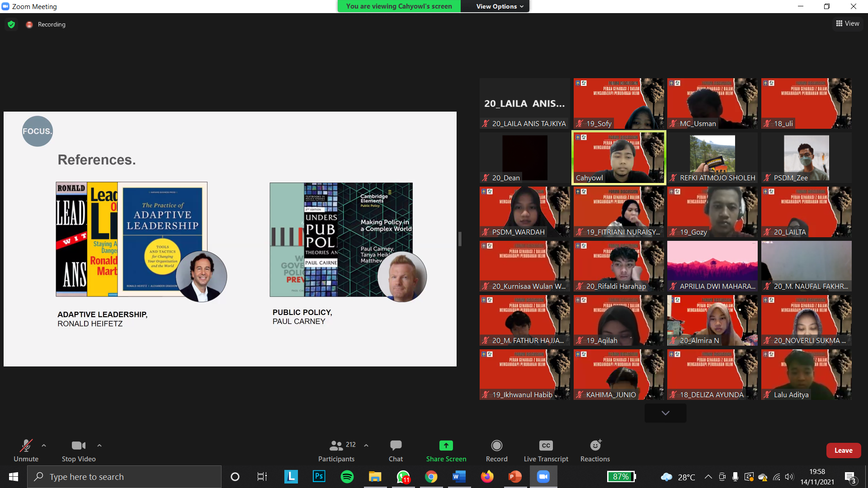Viewport: 868px width, 488px height.
Task: Select the Cahyowl speaker video tile
Action: [x=618, y=158]
